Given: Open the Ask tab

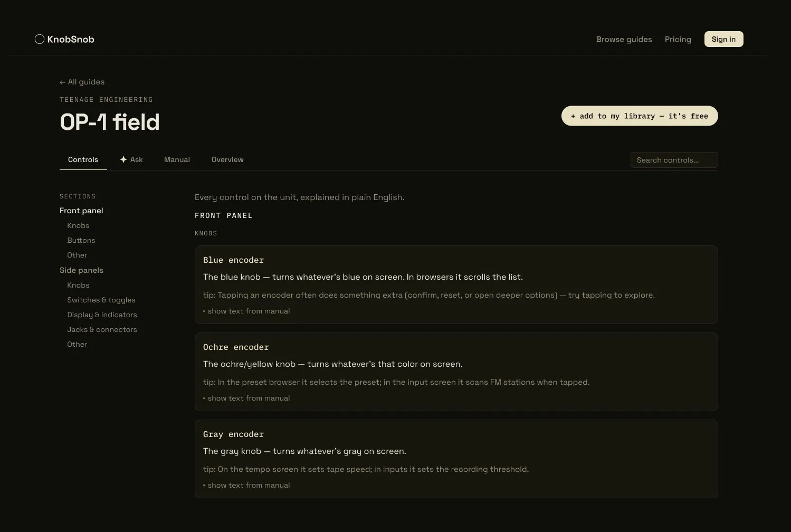Looking at the screenshot, I should coord(131,159).
